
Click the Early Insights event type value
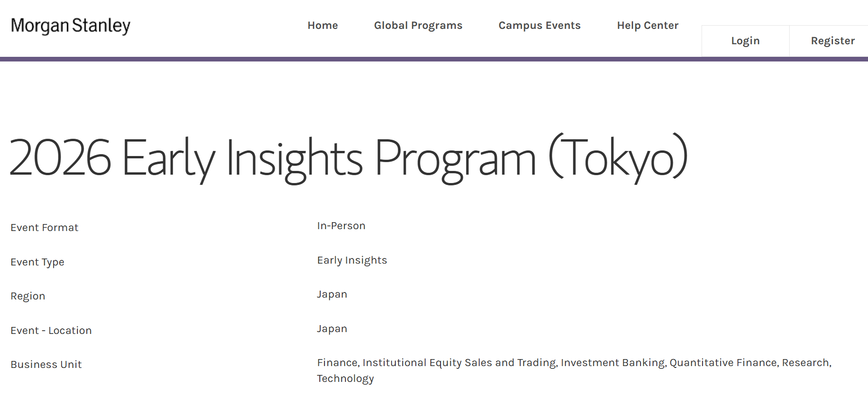coord(352,260)
